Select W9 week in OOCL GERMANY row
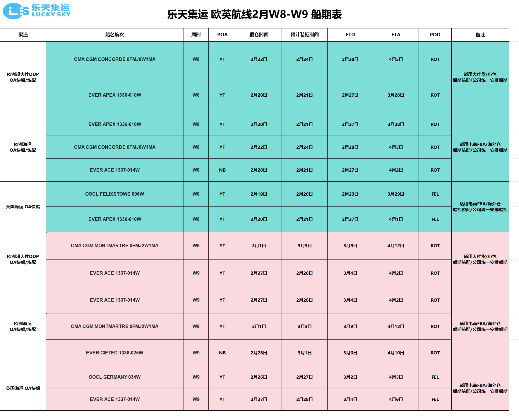The width and height of the screenshot is (519, 420). [196, 377]
